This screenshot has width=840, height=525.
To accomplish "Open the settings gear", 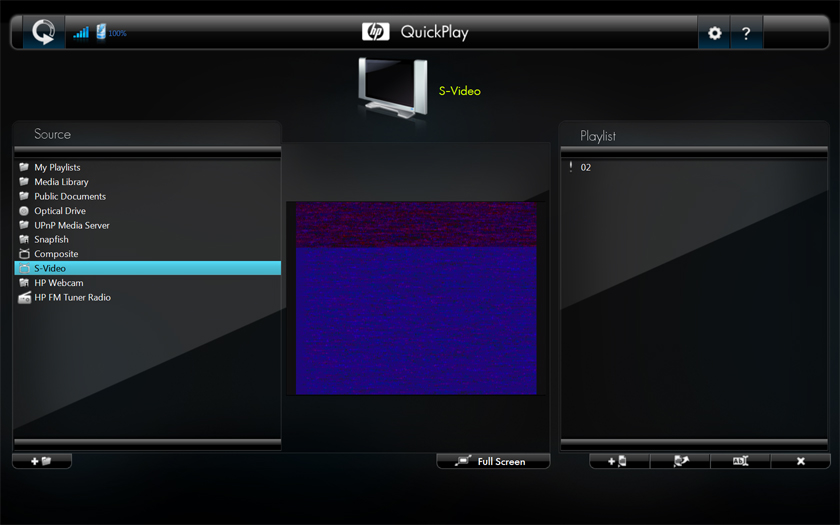I will [x=715, y=33].
